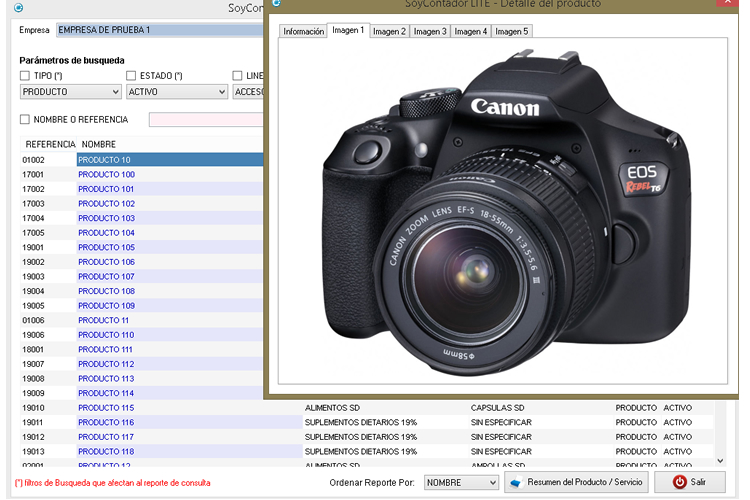
Task: Click reference cell 01002
Action: point(33,160)
